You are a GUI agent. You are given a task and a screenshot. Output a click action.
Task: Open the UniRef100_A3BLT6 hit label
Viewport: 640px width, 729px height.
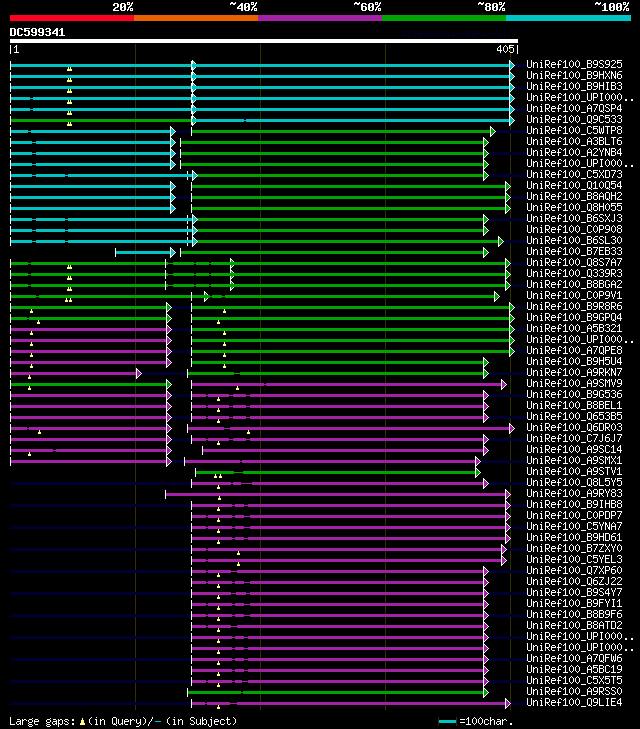[574, 141]
